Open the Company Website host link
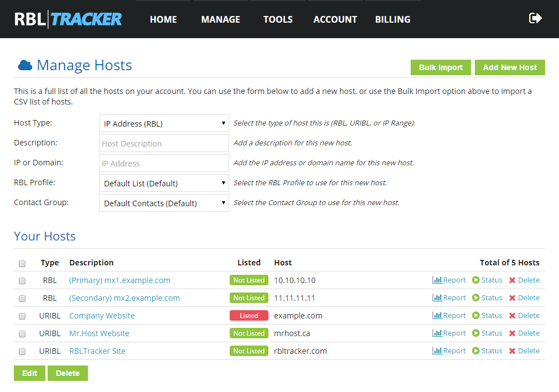 click(x=102, y=316)
